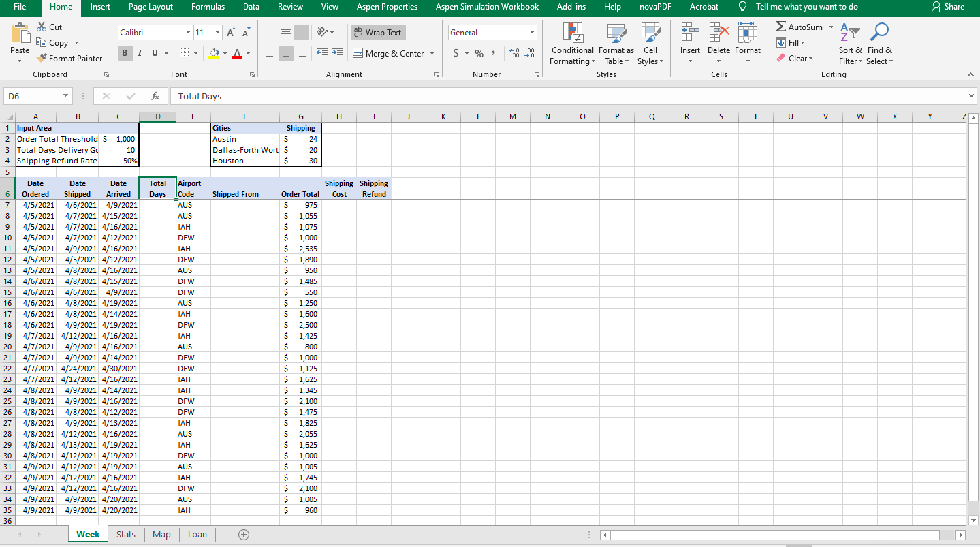Toggle Wrap Text on selected cell
The image size is (980, 547).
(x=377, y=32)
